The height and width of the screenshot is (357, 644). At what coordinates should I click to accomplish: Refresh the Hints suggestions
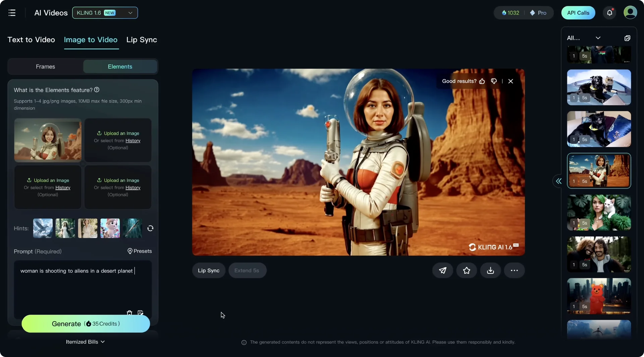[150, 228]
